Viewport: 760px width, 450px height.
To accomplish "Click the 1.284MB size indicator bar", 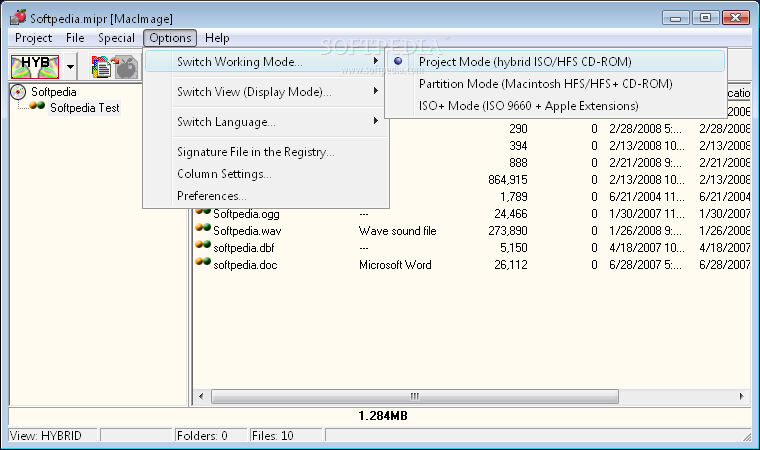I will 380,416.
